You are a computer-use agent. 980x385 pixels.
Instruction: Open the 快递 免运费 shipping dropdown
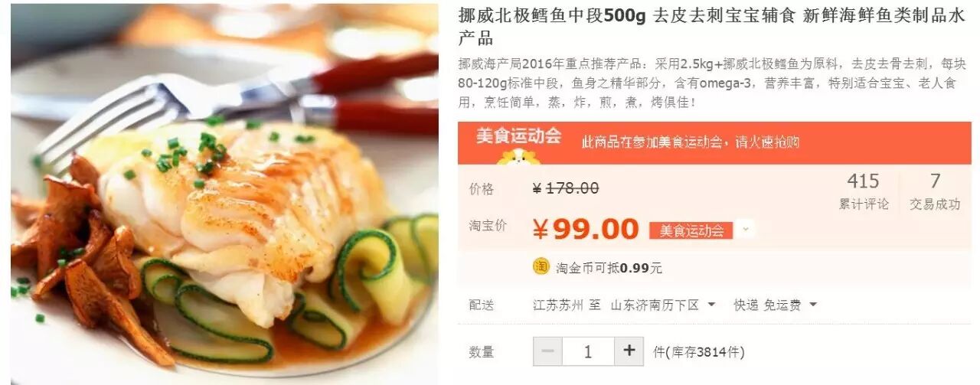coord(776,305)
